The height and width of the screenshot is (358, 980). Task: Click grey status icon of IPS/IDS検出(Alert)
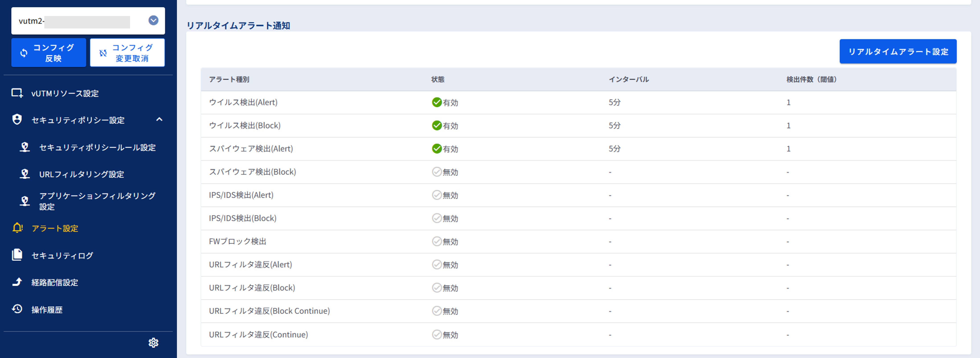pos(437,195)
